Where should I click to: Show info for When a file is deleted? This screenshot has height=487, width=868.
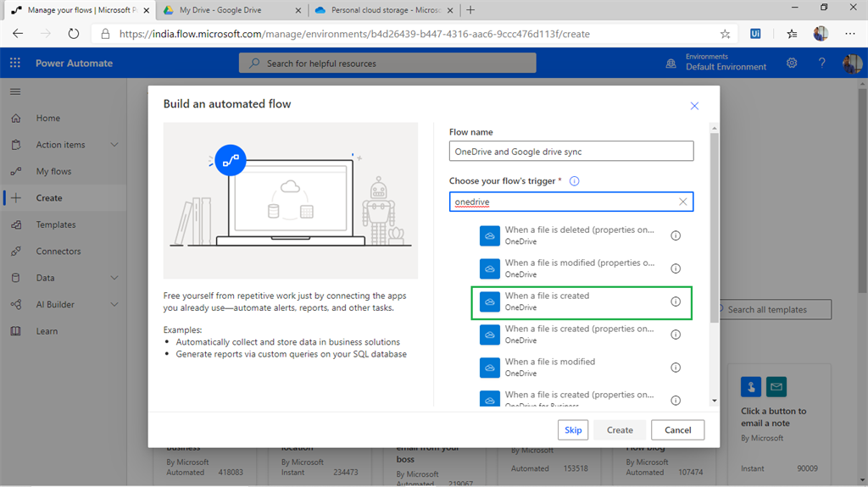coord(676,235)
